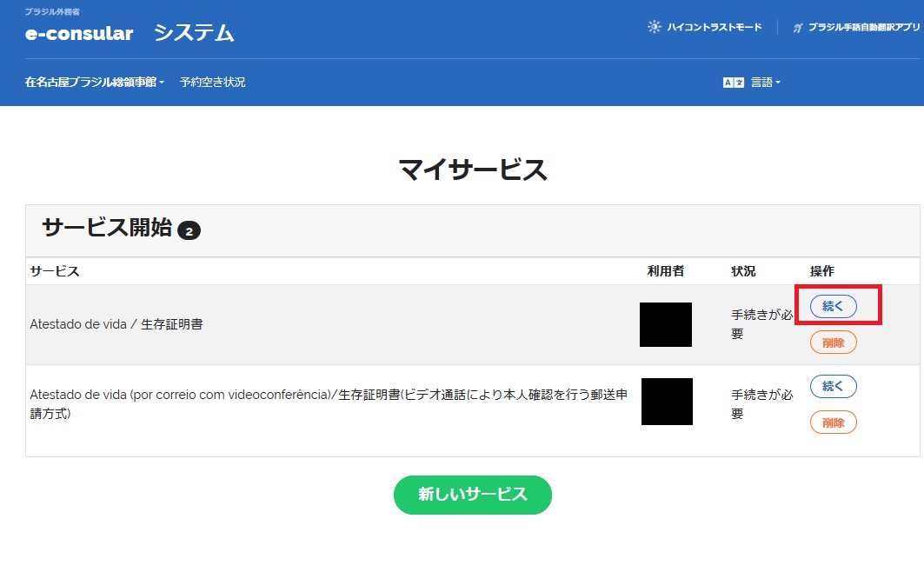Click 削除 for videoconferência 生存証明書 row
This screenshot has height=572, width=924.
point(834,422)
